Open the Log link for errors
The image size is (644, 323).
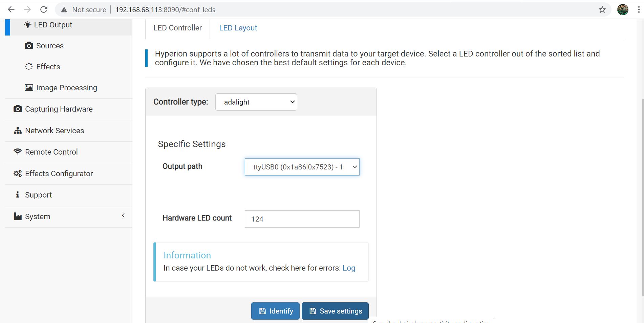349,268
